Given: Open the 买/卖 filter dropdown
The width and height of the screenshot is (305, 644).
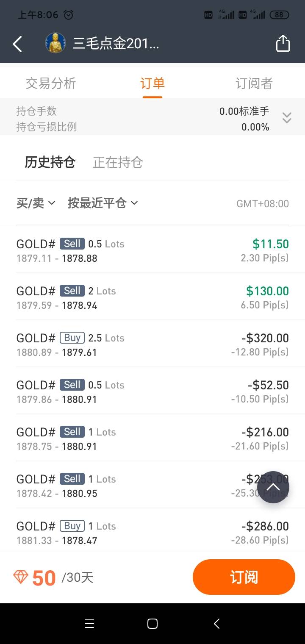Looking at the screenshot, I should (36, 203).
